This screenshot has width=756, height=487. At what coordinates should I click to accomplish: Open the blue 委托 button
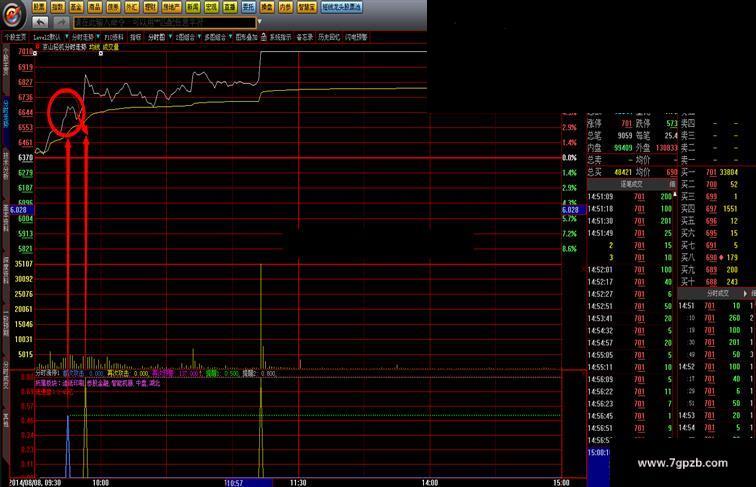click(248, 7)
